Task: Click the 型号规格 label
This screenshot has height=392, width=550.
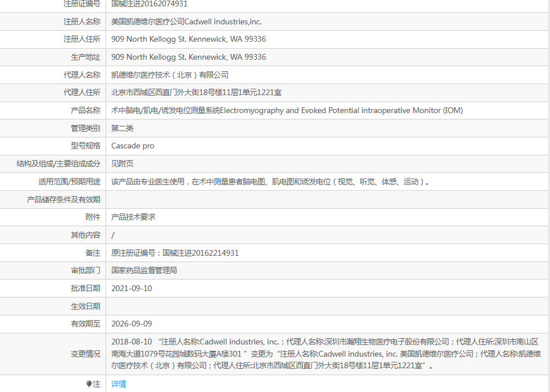Action: 86,146
